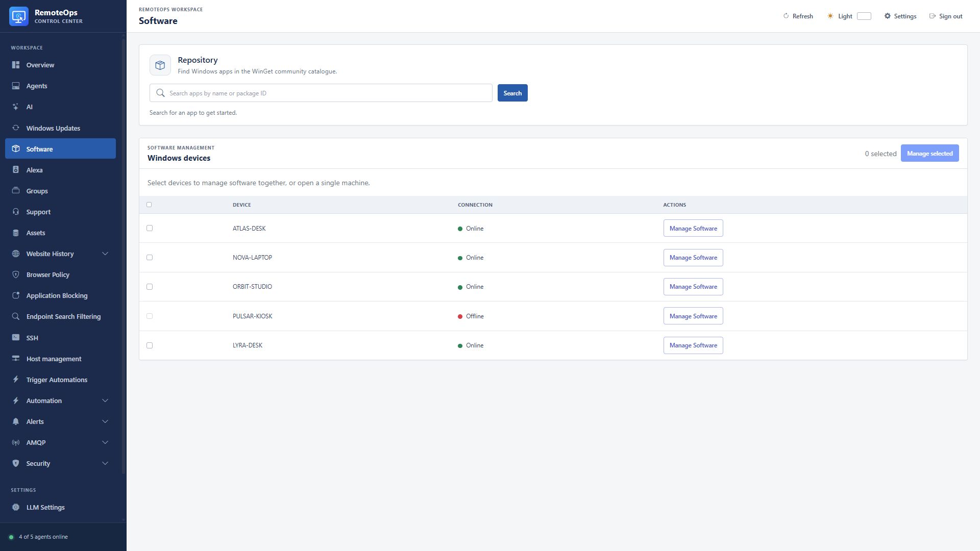980x551 pixels.
Task: Expand the Alerts submenu chevron
Action: [105, 421]
